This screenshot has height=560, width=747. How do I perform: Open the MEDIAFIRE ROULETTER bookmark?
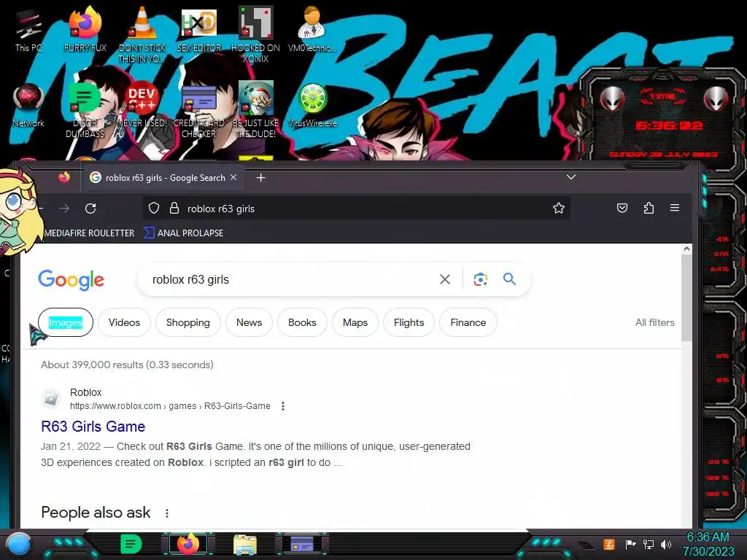coord(89,233)
